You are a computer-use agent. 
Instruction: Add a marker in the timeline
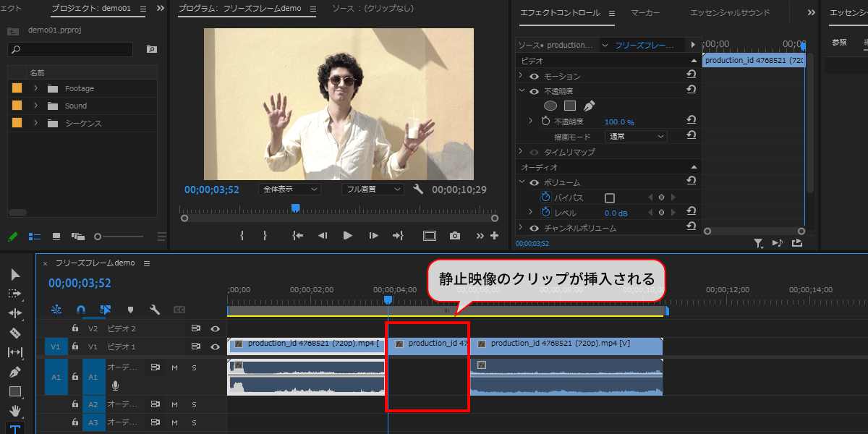(x=130, y=310)
